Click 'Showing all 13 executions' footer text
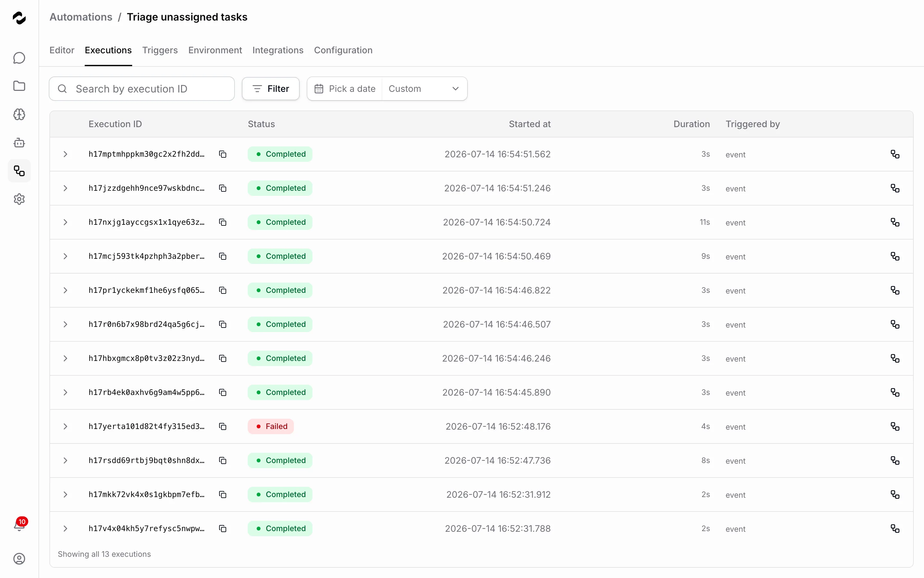The image size is (924, 578). 104,554
